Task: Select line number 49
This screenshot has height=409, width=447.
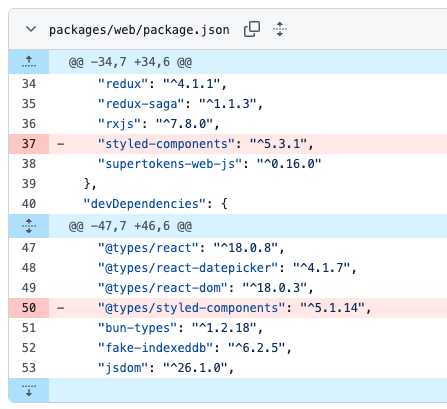Action: [29, 288]
